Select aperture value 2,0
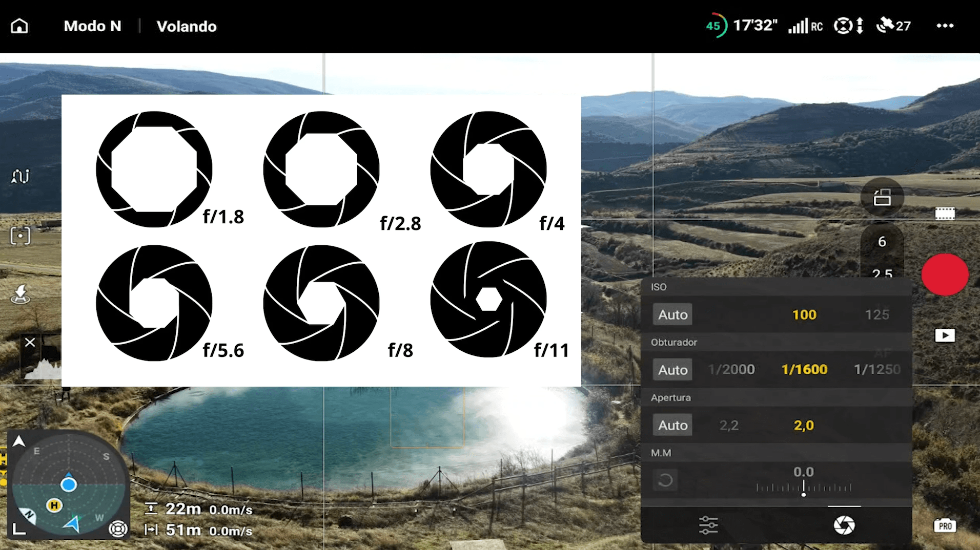Image resolution: width=980 pixels, height=550 pixels. (x=804, y=425)
